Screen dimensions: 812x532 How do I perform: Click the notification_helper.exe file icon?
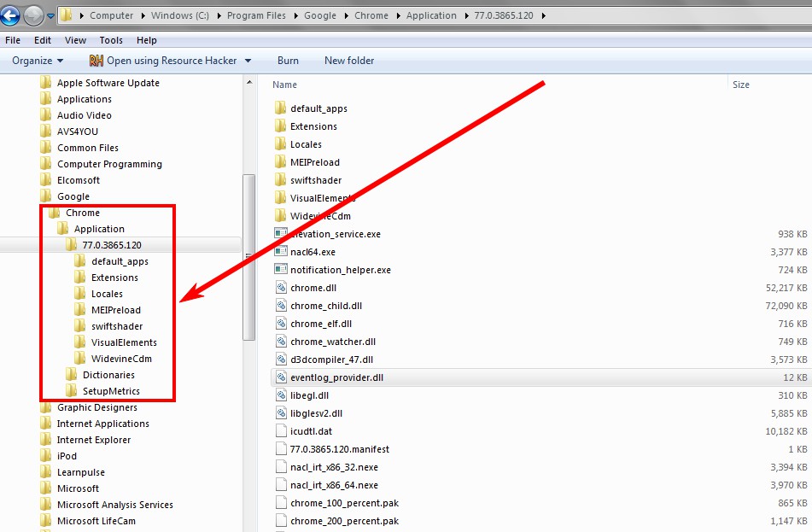[x=281, y=269]
